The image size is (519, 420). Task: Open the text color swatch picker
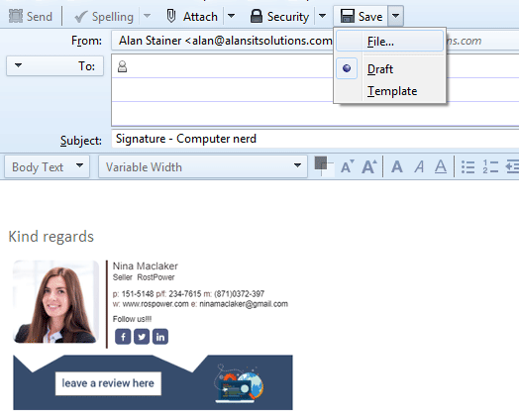[x=324, y=166]
